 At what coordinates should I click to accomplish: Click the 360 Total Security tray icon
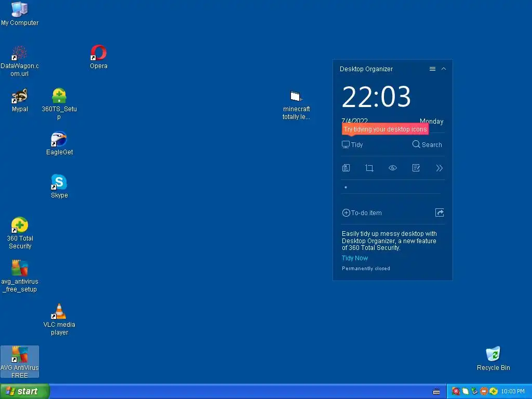[494, 392]
